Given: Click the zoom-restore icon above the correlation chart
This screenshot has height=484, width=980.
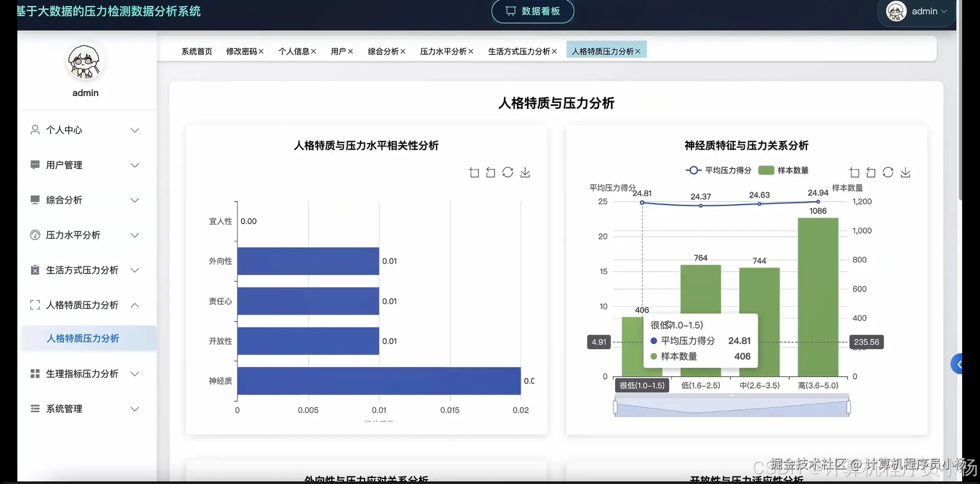Looking at the screenshot, I should tap(491, 172).
